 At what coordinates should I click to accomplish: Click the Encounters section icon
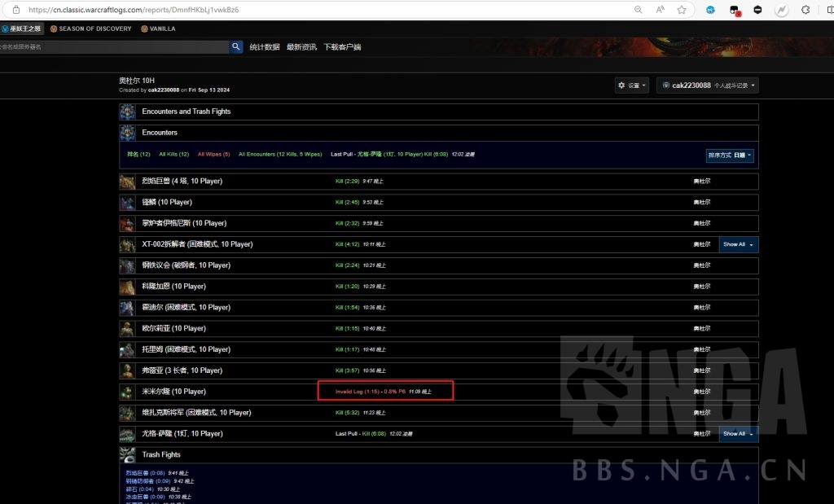[128, 133]
